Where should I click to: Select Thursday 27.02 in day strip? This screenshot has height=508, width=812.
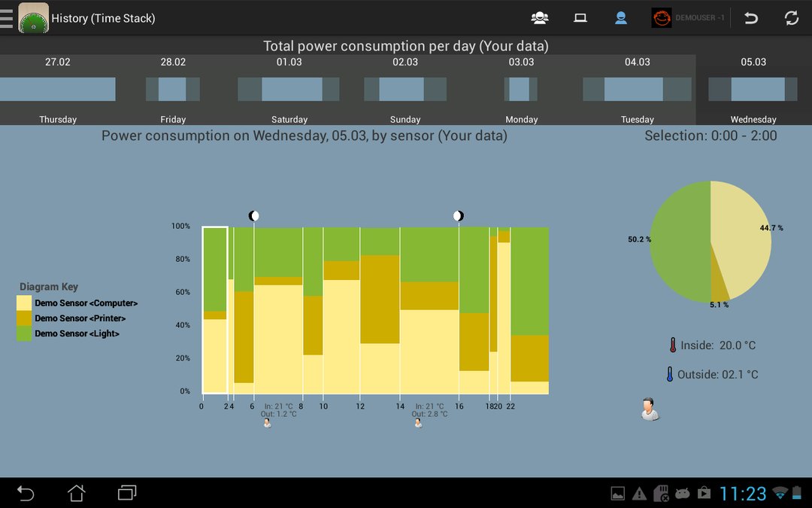[x=57, y=90]
